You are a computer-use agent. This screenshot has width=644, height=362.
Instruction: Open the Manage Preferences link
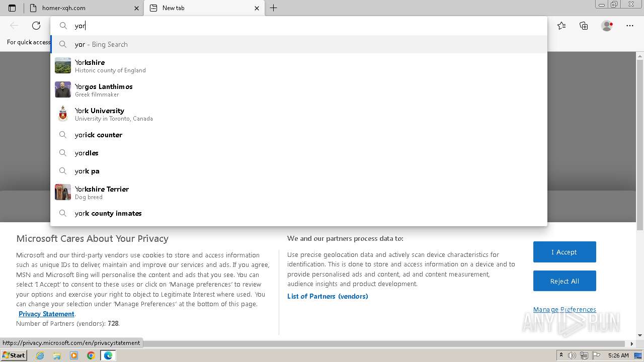point(565,309)
